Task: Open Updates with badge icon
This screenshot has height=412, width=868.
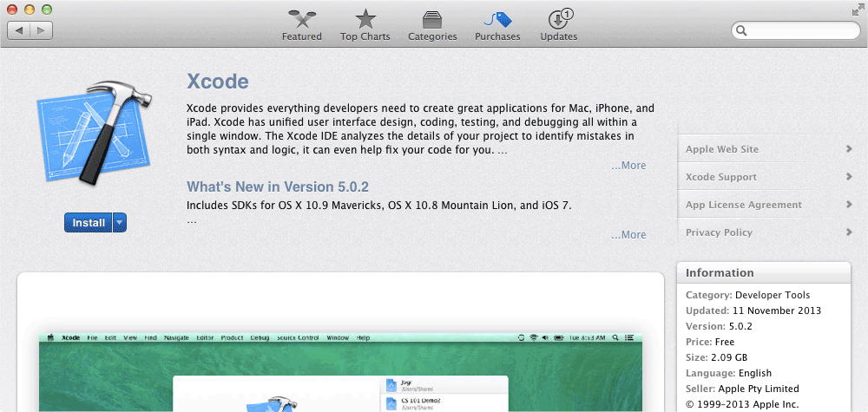Action: 558,20
